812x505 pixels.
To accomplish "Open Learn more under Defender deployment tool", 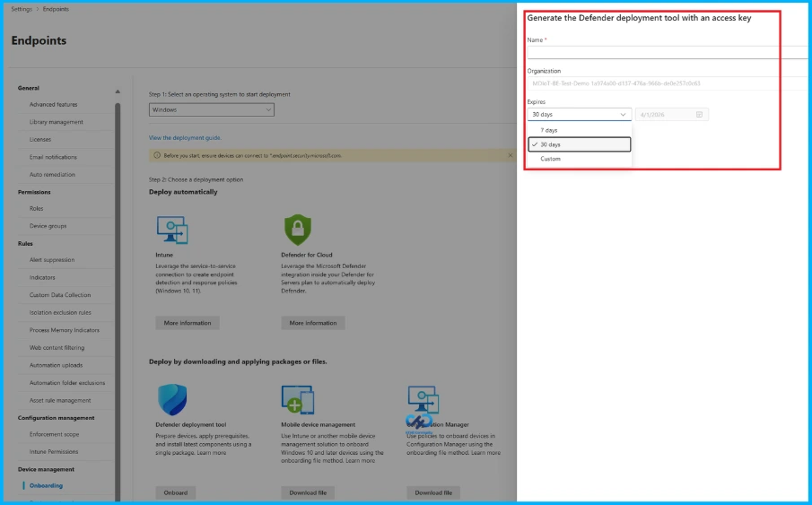I will coord(211,453).
